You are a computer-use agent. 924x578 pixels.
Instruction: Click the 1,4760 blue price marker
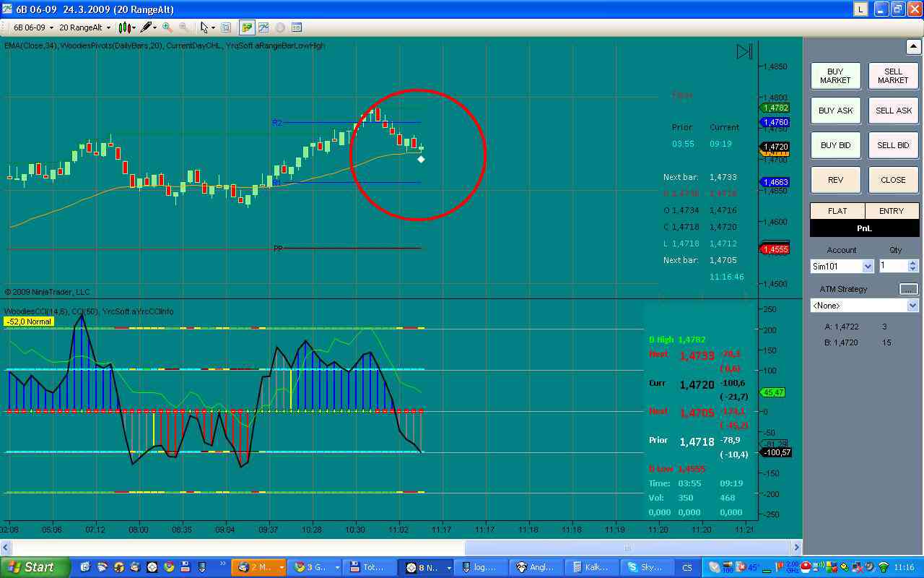[776, 123]
